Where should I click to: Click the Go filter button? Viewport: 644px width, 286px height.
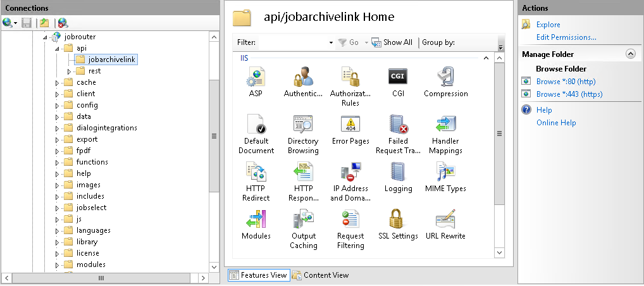point(349,42)
